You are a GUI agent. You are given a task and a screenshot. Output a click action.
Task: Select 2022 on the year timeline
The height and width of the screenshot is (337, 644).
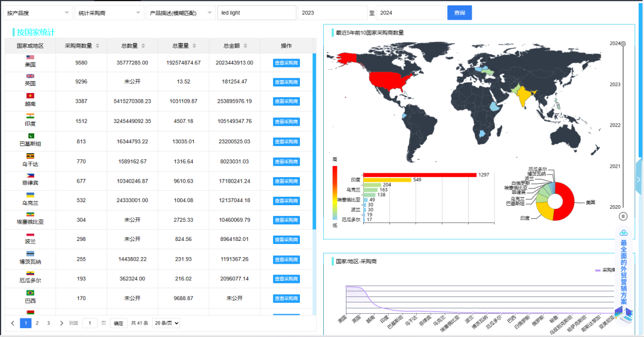coord(615,125)
